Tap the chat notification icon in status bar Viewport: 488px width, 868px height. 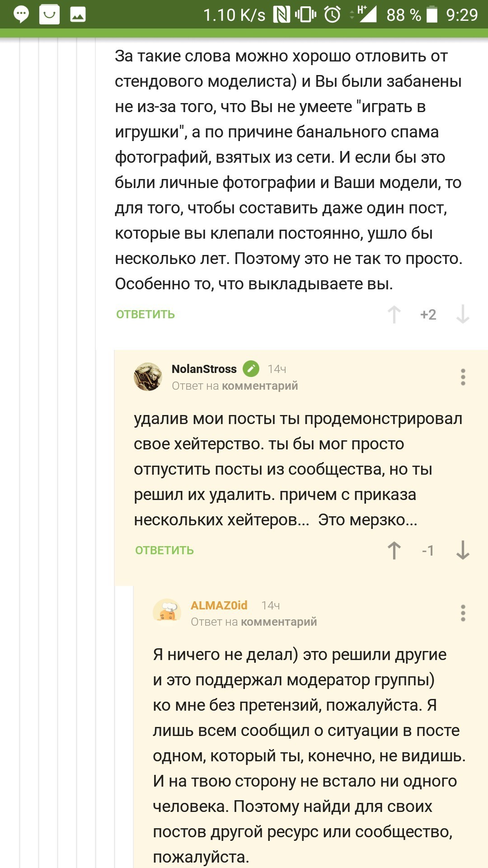coord(21,14)
